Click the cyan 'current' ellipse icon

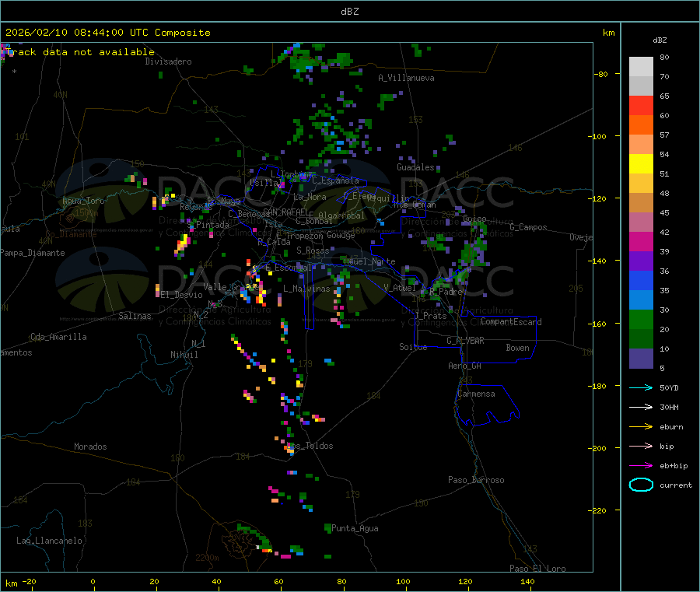tap(641, 485)
